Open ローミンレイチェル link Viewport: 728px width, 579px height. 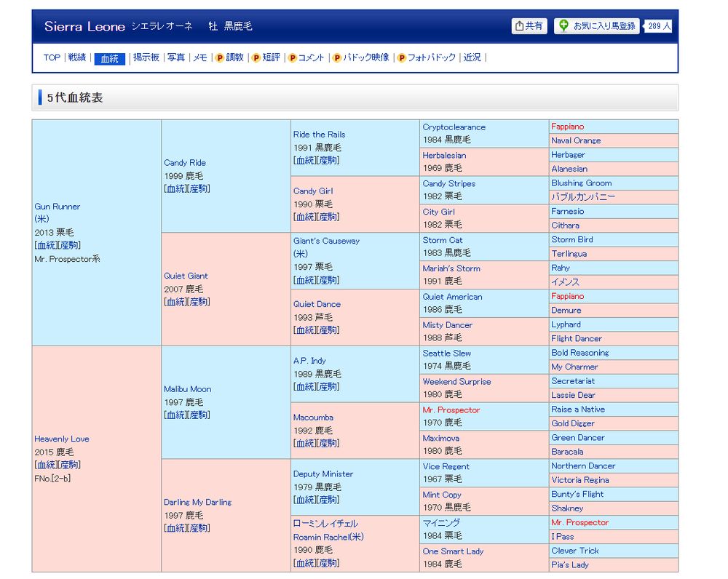325,524
